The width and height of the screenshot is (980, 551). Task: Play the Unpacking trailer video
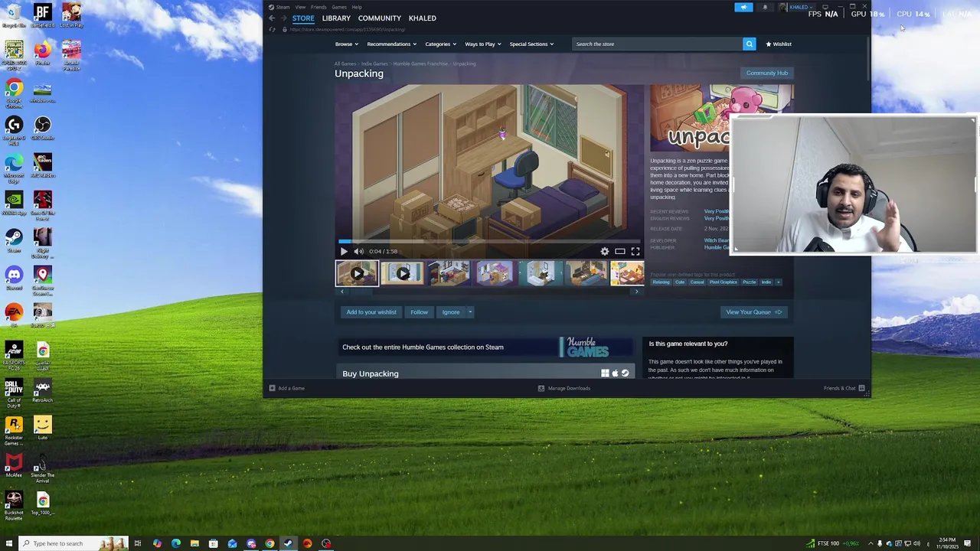pos(344,251)
